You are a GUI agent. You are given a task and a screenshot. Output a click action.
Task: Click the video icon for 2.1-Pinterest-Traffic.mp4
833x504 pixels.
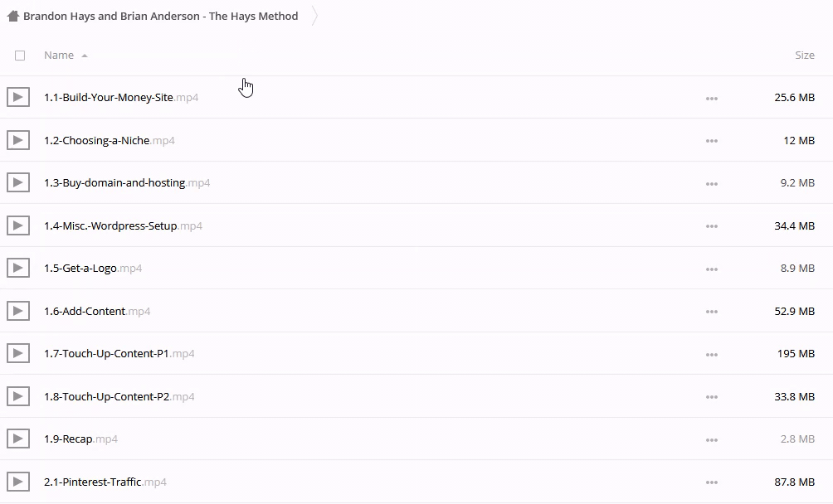18,482
